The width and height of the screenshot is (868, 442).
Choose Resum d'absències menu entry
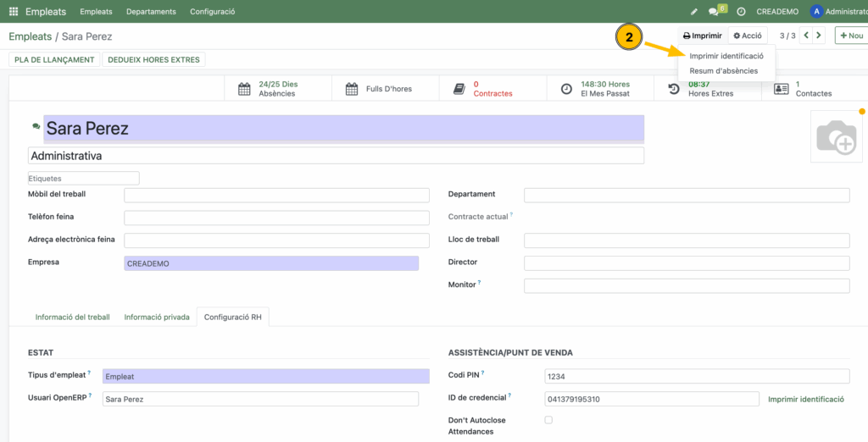click(x=723, y=71)
